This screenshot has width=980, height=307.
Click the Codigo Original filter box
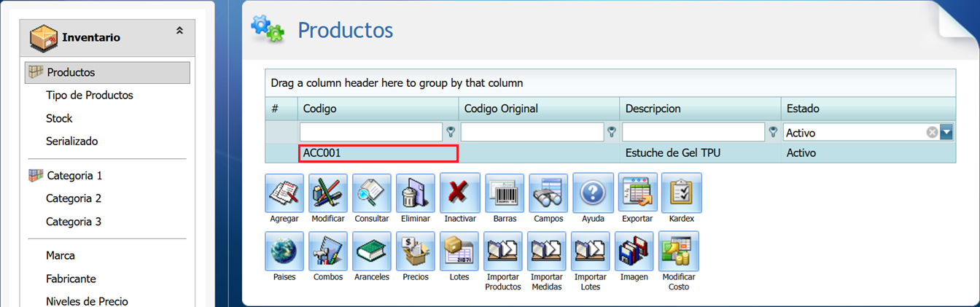coord(532,132)
